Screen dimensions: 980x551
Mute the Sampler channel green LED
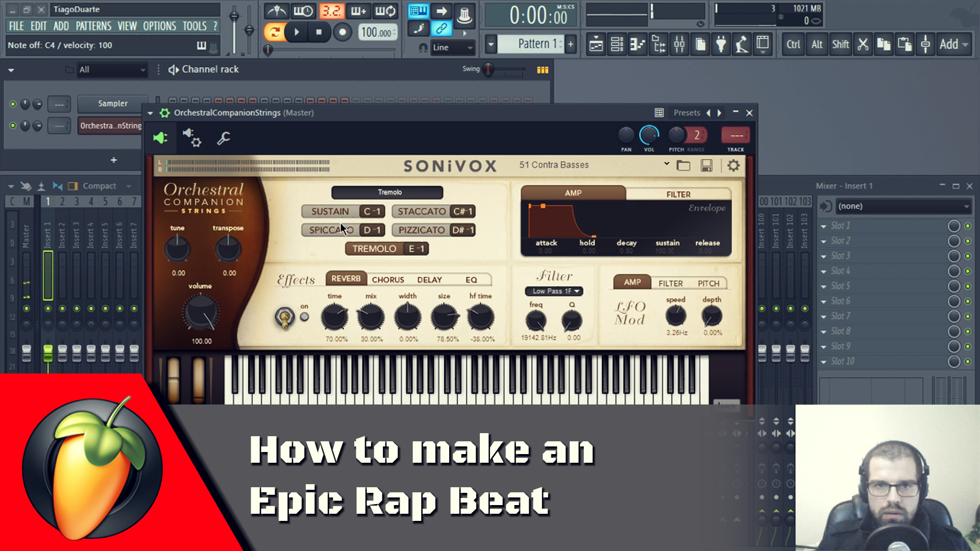[13, 104]
